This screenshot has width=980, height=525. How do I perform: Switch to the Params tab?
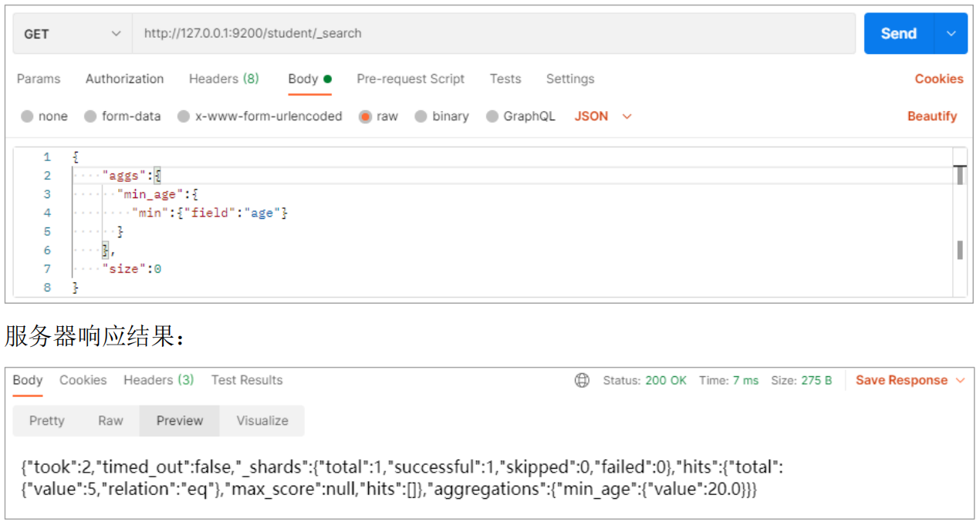pos(39,79)
